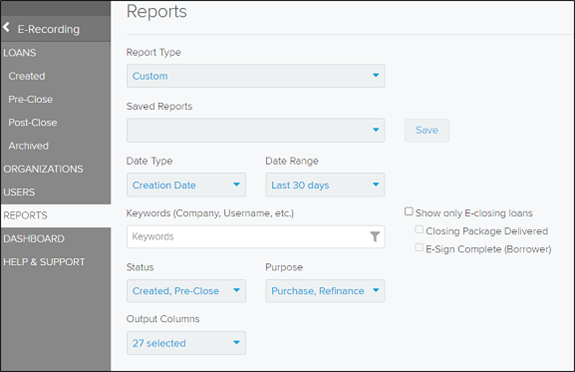The image size is (575, 372).
Task: Enable Show only E-closing loans checkbox
Action: [409, 212]
